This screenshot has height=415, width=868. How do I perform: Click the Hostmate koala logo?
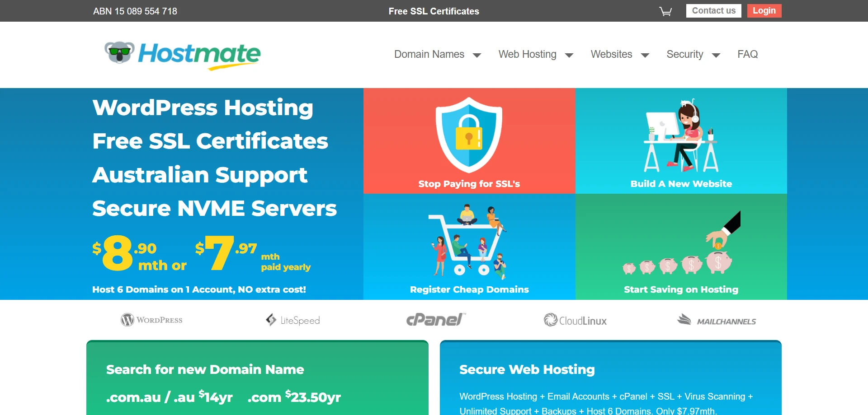(x=182, y=56)
